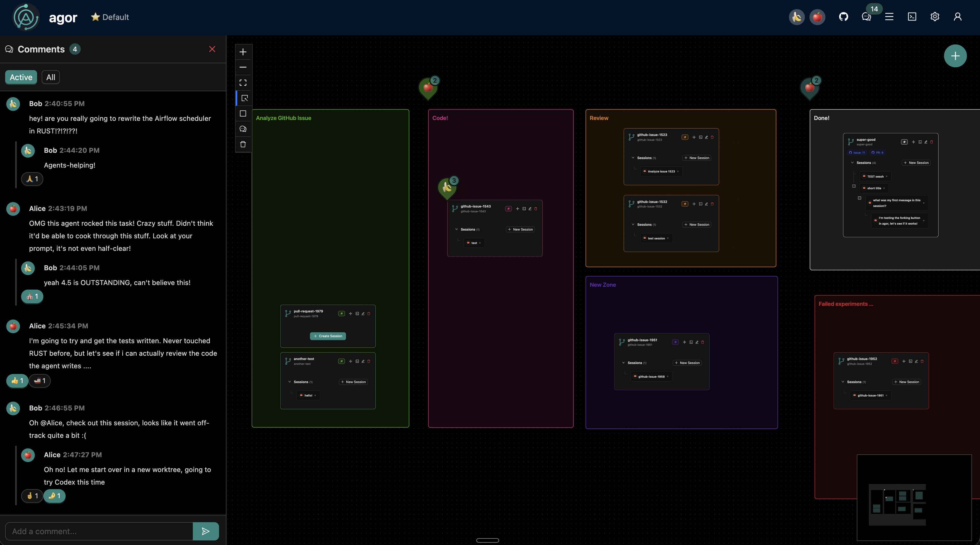This screenshot has width=980, height=545.
Task: Select the zone drawing rectangle tool
Action: pos(243,113)
